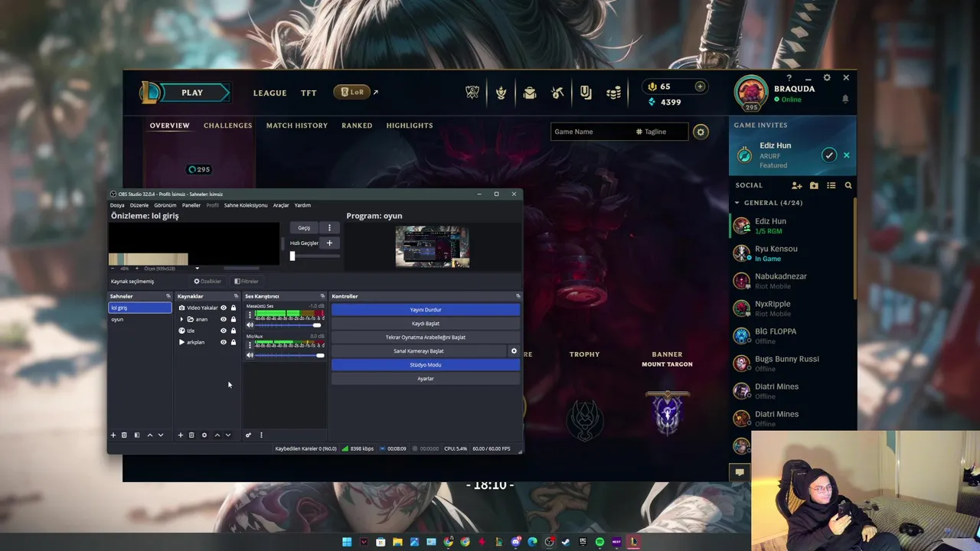The width and height of the screenshot is (980, 551).
Task: Open profile settings gear beside Tagline field
Action: [701, 132]
